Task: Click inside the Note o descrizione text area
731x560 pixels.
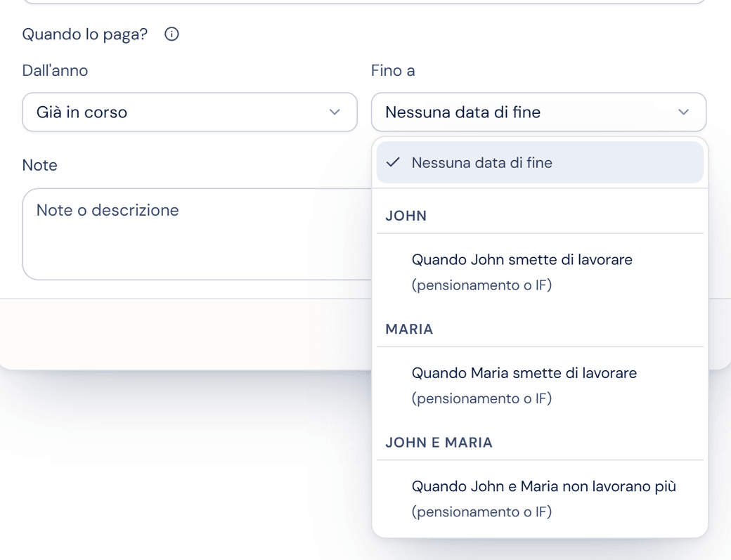Action: pyautogui.click(x=197, y=234)
